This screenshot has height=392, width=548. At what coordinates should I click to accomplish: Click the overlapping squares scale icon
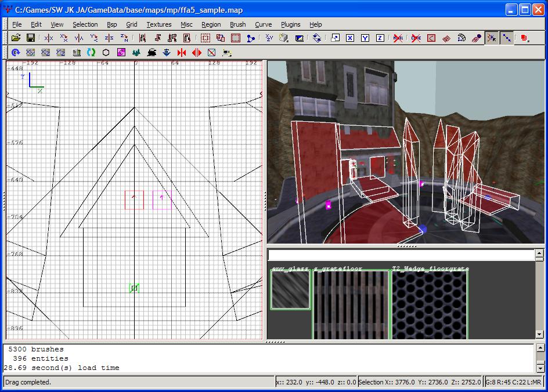[335, 38]
